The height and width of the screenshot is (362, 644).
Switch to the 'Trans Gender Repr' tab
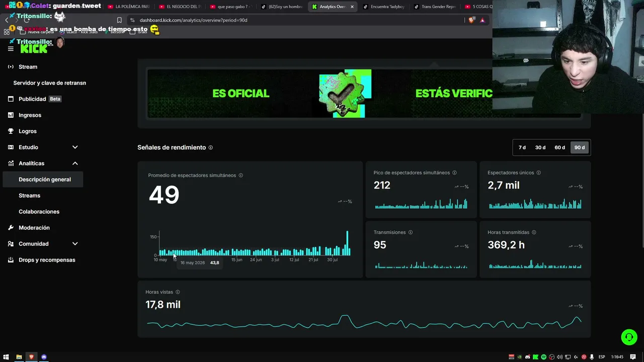435,7
